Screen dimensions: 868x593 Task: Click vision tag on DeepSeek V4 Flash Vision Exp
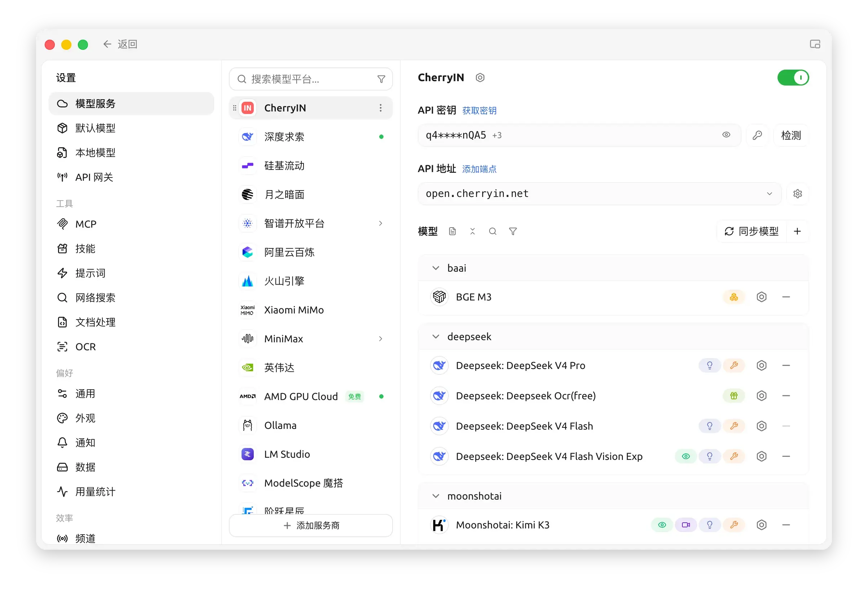685,457
